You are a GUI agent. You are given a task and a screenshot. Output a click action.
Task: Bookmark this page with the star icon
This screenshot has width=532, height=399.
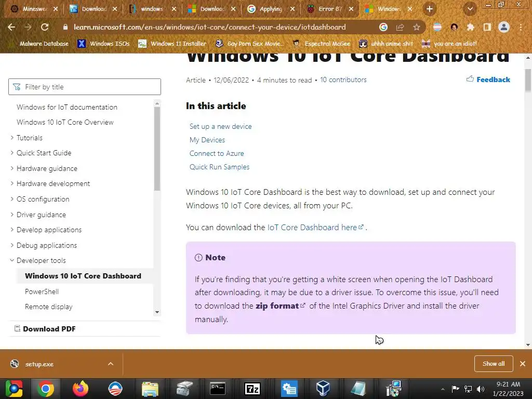pyautogui.click(x=416, y=27)
